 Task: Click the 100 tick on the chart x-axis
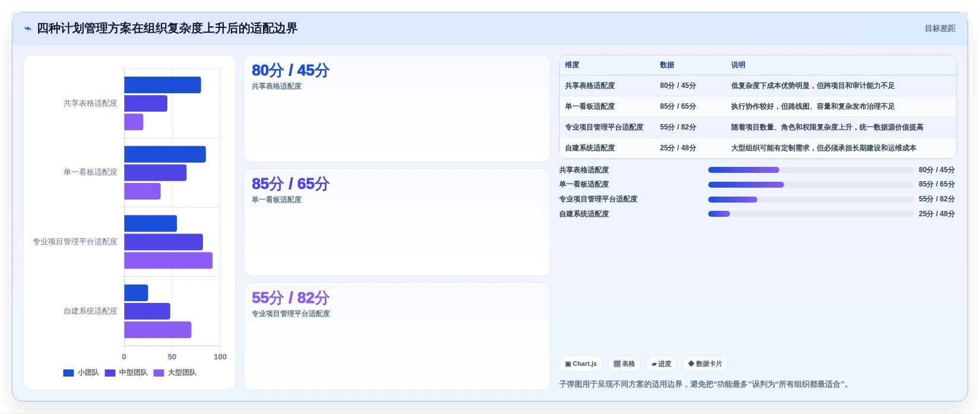pyautogui.click(x=220, y=357)
